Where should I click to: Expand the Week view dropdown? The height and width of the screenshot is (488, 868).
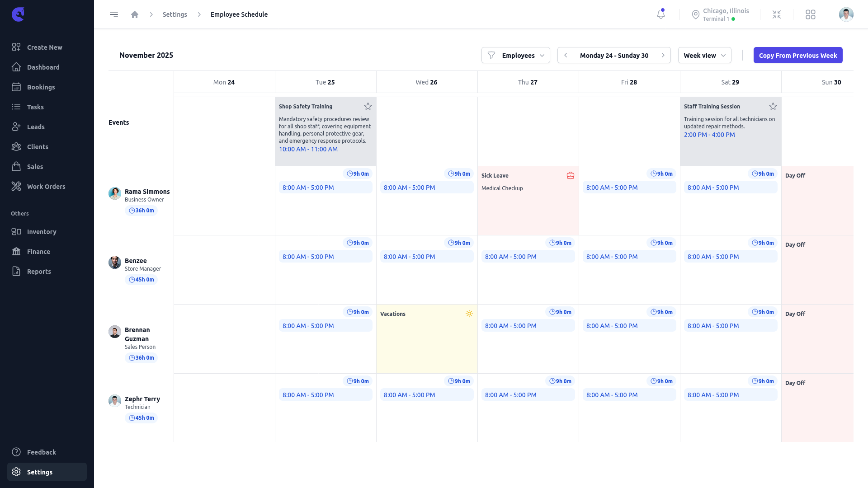click(704, 55)
